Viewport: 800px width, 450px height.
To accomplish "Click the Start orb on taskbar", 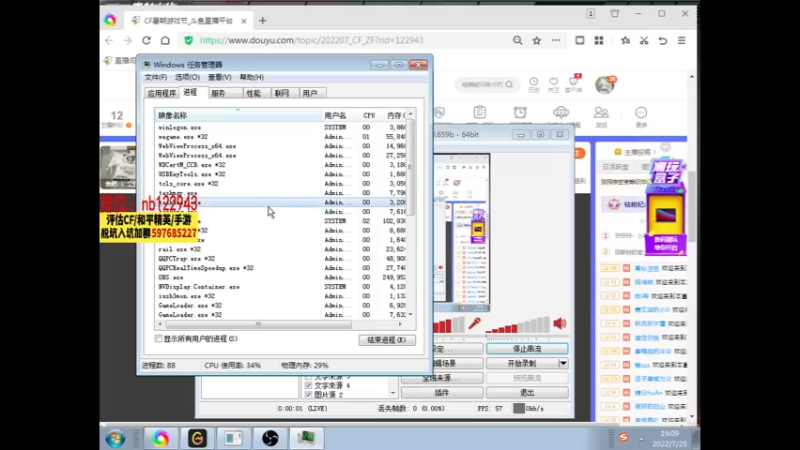I will click(115, 438).
